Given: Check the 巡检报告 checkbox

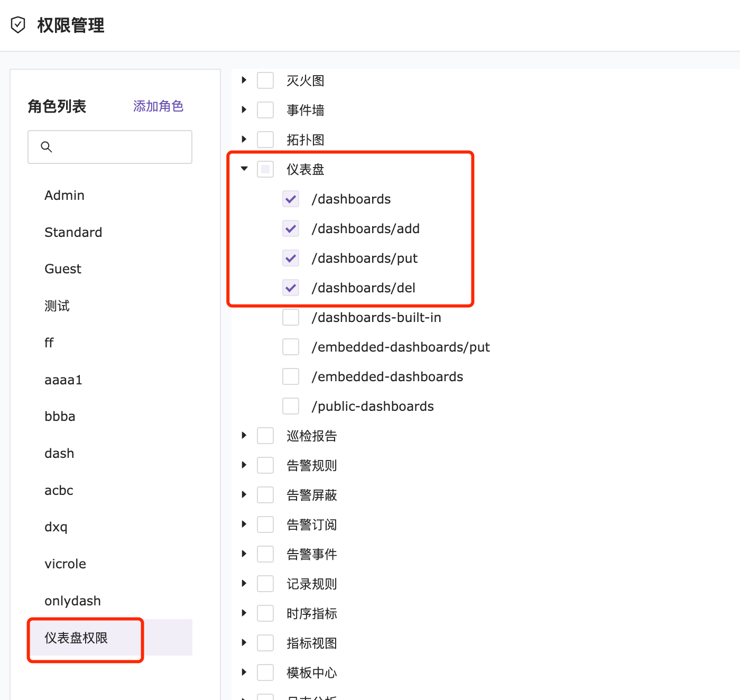Looking at the screenshot, I should click(x=265, y=436).
